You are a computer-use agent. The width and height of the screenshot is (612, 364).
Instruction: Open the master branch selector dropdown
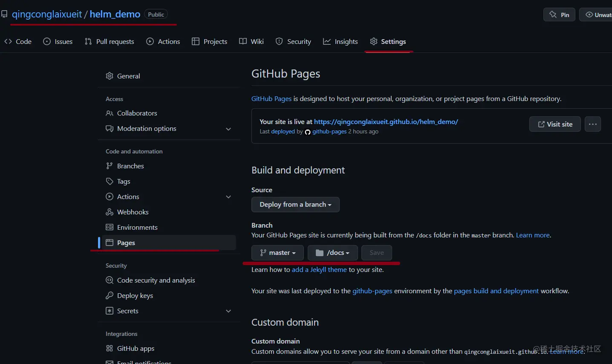277,253
